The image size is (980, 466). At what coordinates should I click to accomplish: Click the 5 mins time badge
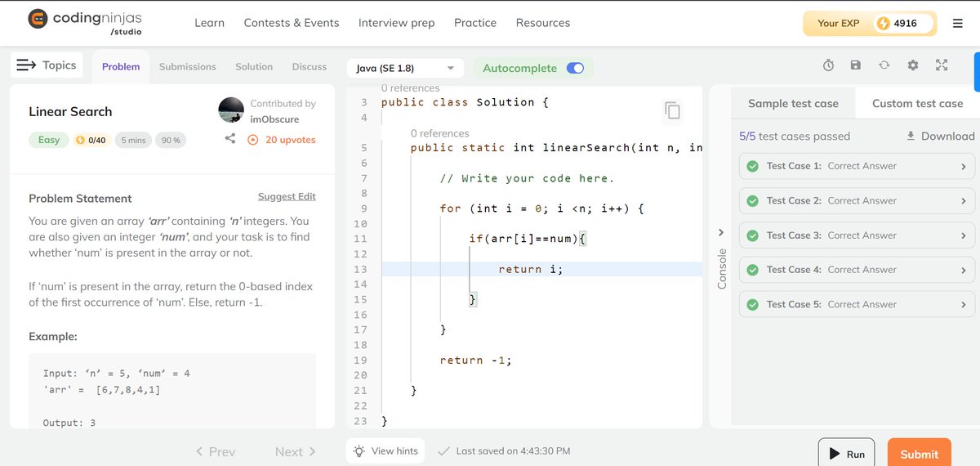click(133, 140)
